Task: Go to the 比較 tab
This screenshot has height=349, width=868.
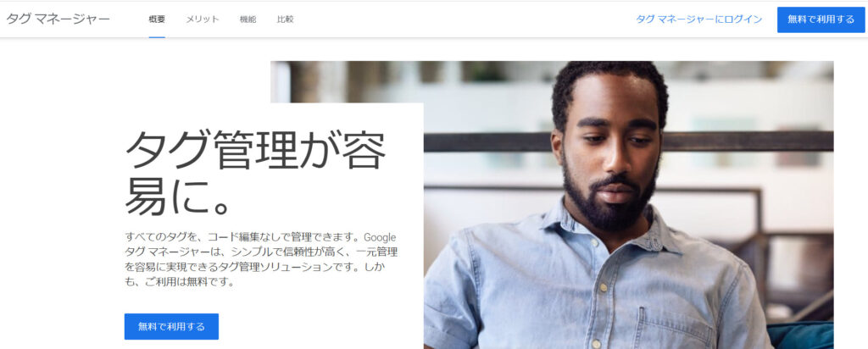Action: tap(285, 19)
